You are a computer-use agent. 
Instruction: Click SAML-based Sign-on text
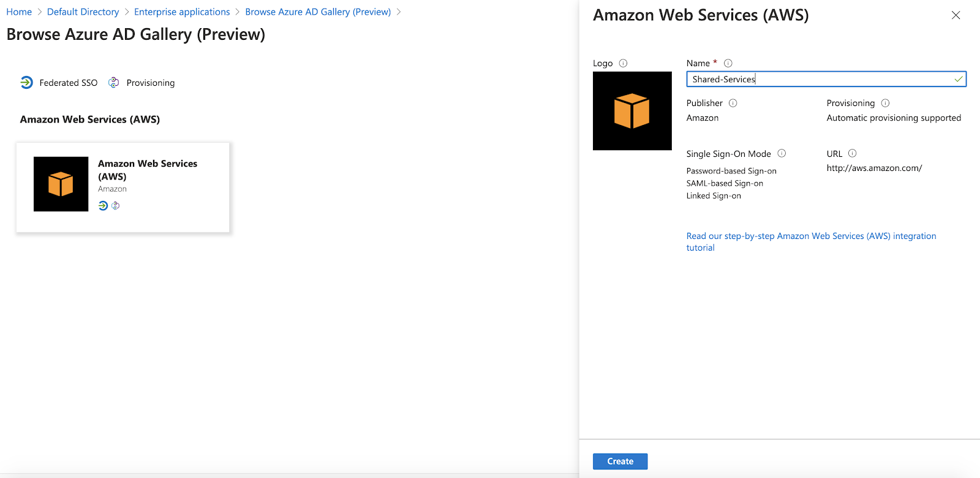725,183
